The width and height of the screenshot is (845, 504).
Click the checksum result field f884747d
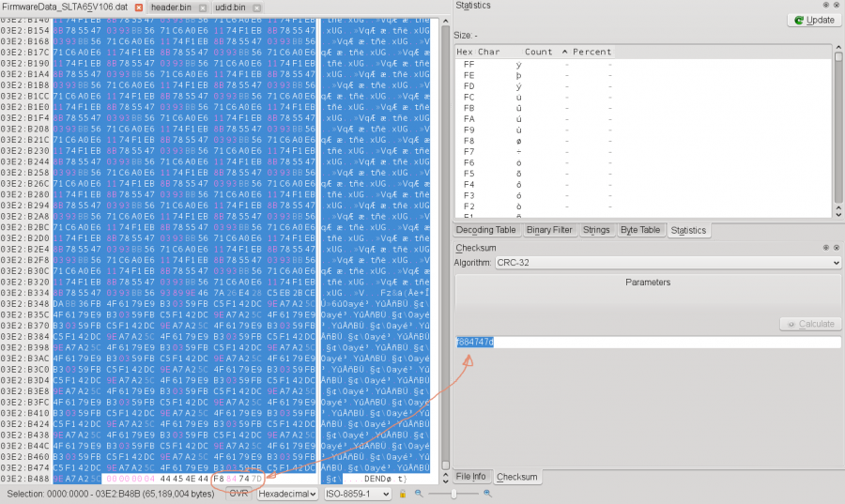tap(648, 342)
